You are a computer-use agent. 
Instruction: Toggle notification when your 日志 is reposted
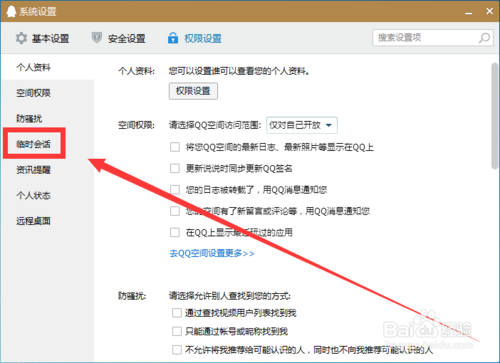click(x=175, y=190)
